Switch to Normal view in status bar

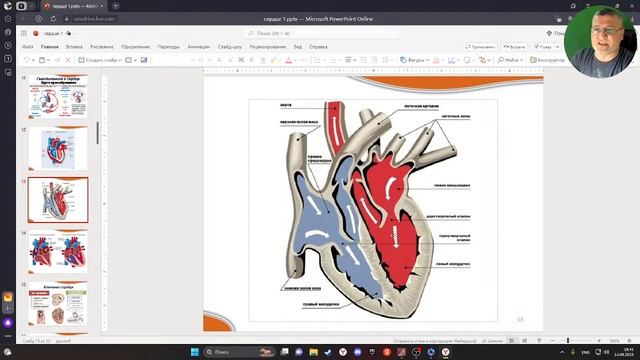coord(511,340)
